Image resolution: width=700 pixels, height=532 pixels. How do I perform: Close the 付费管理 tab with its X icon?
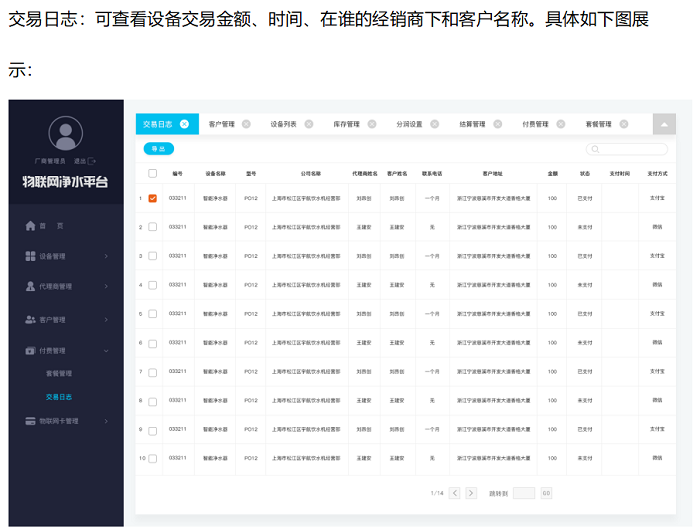pyautogui.click(x=561, y=124)
